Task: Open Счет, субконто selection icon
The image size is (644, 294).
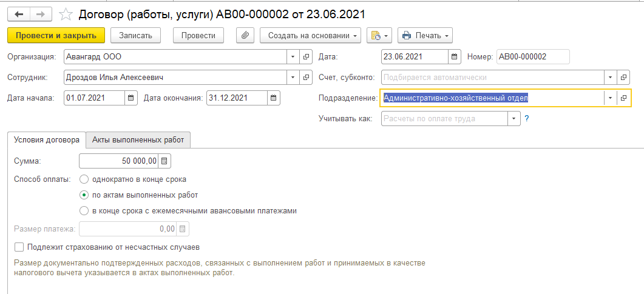Action: [x=623, y=77]
